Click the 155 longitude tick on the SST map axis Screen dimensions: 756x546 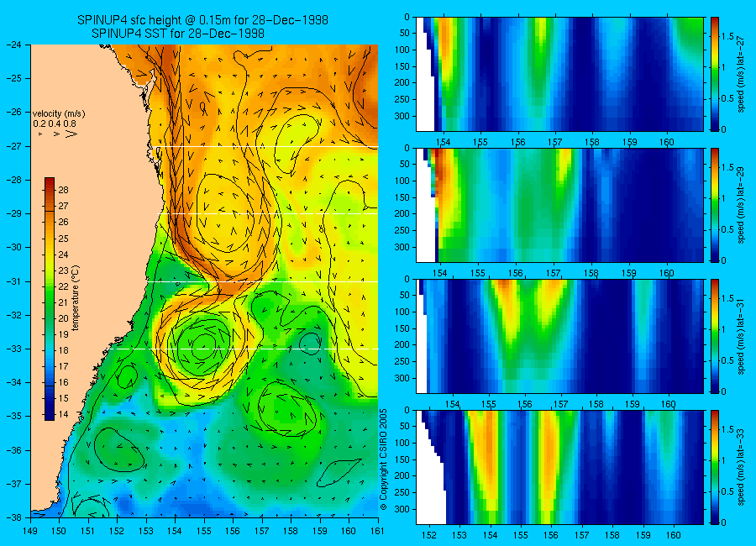pyautogui.click(x=204, y=532)
